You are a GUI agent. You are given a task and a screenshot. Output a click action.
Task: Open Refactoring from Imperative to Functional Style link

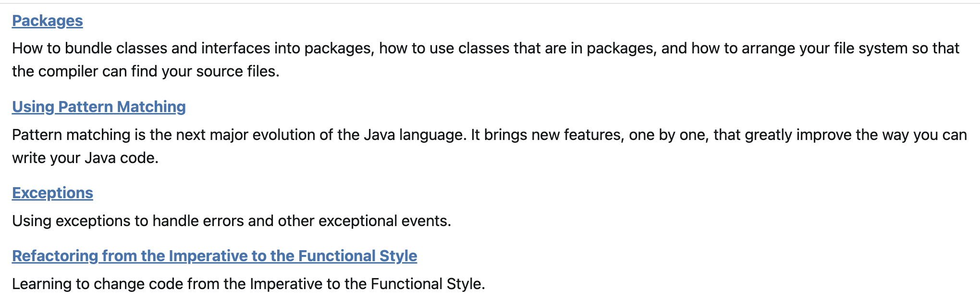214,256
